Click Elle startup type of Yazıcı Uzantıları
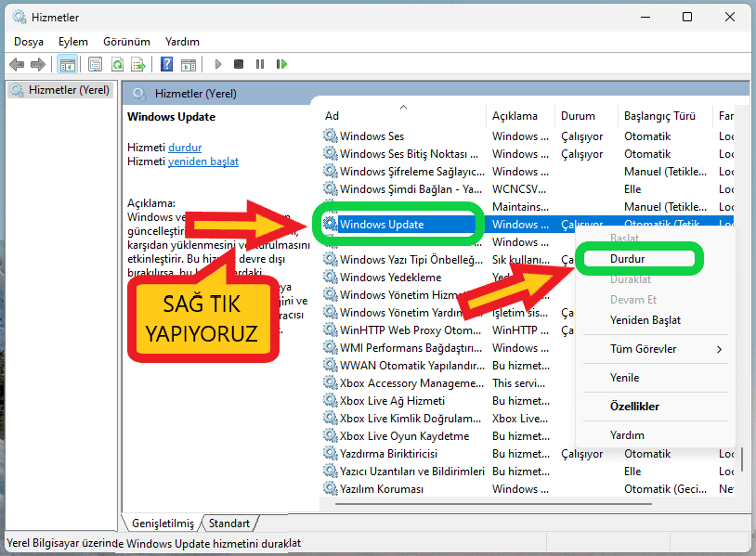Viewport: 756px width, 556px height. point(632,472)
